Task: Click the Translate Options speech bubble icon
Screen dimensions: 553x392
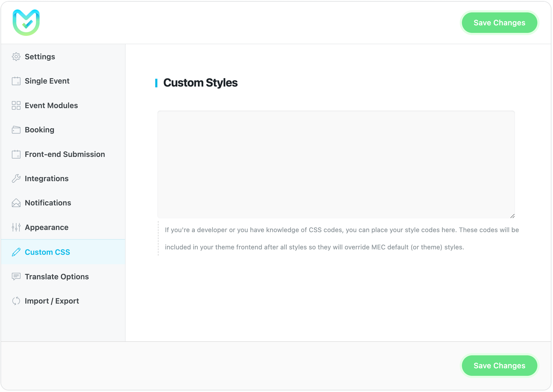Action: tap(16, 277)
